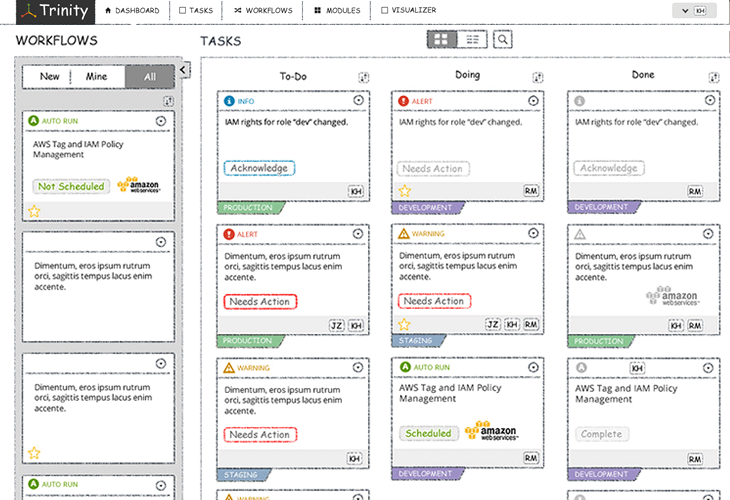Switch tasks to grid view
Screen dimensions: 730x500
click(441, 39)
